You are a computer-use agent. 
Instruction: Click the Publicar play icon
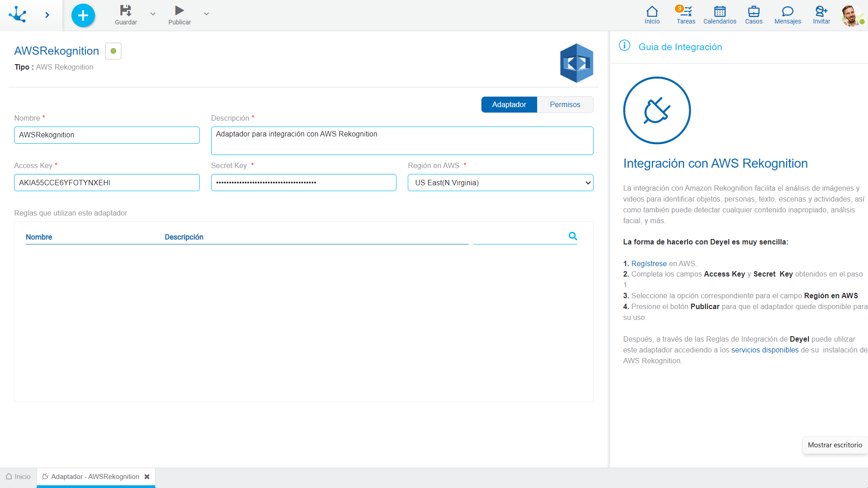[179, 11]
